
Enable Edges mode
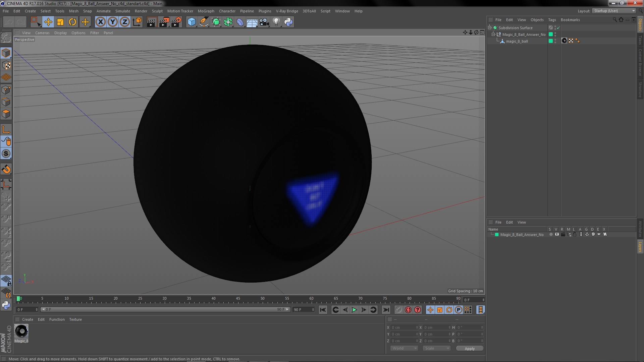tap(6, 102)
